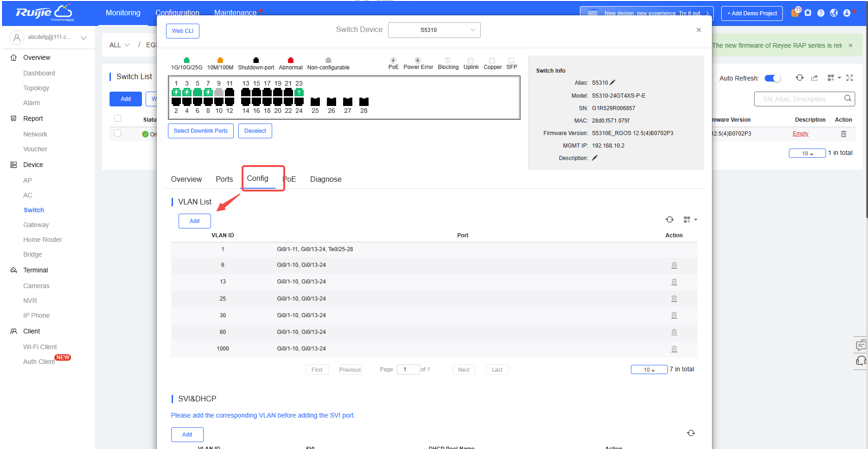868x452 pixels.
Task: Open support headset icon at right edge
Action: click(x=861, y=361)
